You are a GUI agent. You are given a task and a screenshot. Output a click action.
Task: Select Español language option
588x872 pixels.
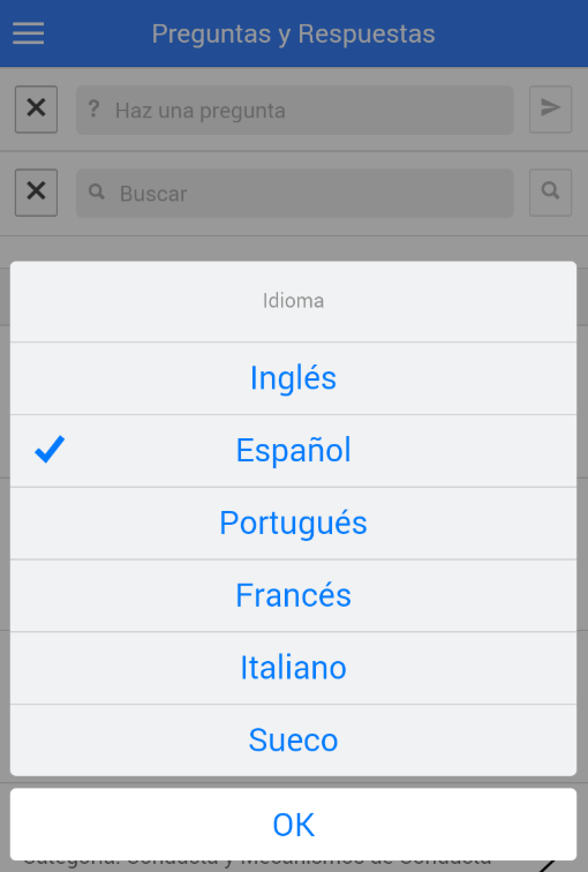293,450
